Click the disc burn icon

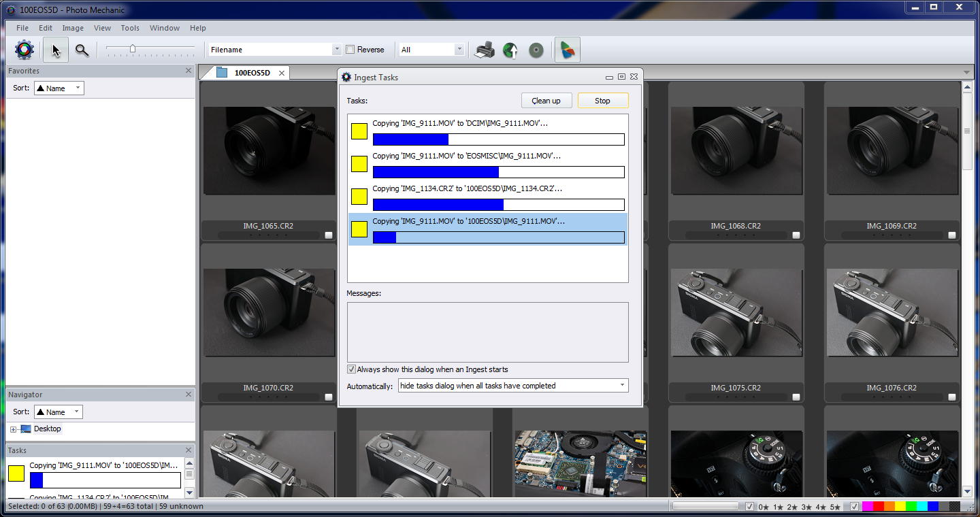pyautogui.click(x=536, y=50)
